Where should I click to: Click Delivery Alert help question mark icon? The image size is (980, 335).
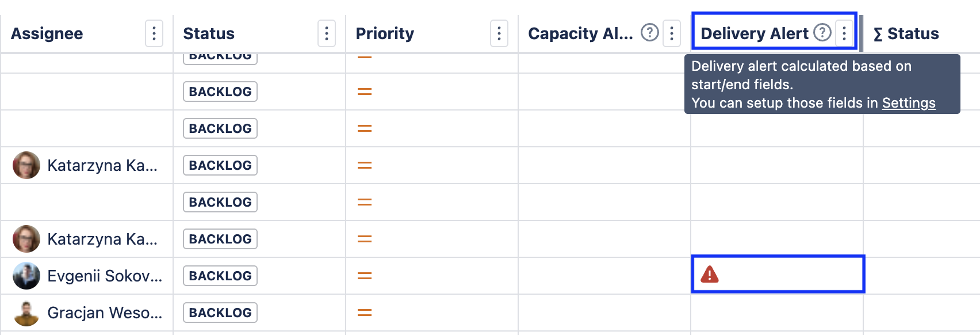[x=822, y=33]
